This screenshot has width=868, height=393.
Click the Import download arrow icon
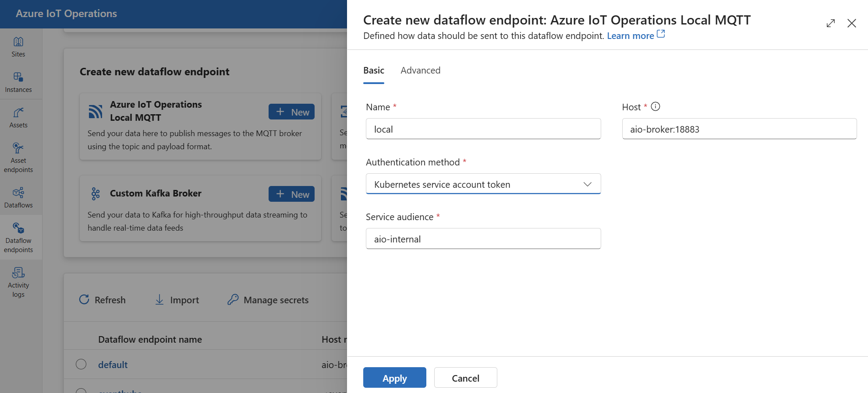click(159, 300)
